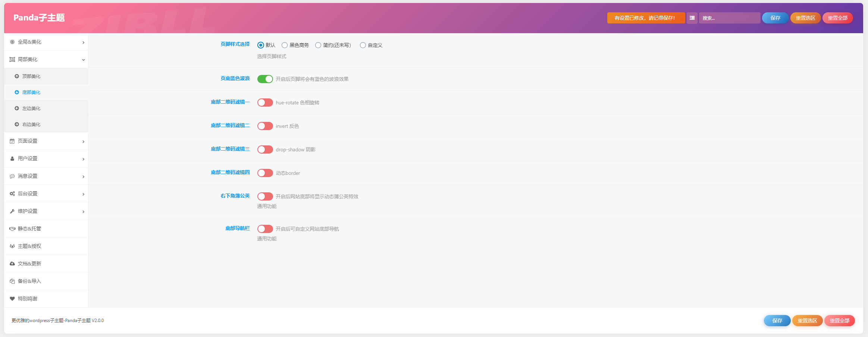Click the 底部美化 down-arrow icon
The height and width of the screenshot is (337, 868).
pyautogui.click(x=17, y=92)
